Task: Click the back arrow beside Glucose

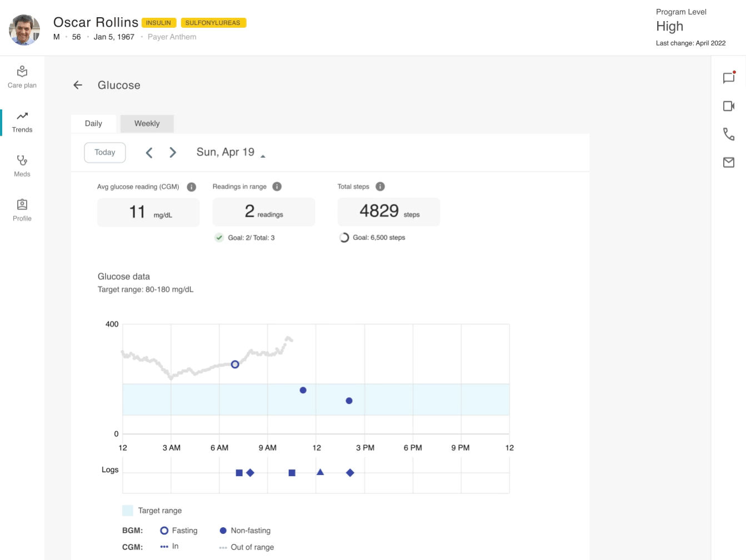Action: [78, 85]
